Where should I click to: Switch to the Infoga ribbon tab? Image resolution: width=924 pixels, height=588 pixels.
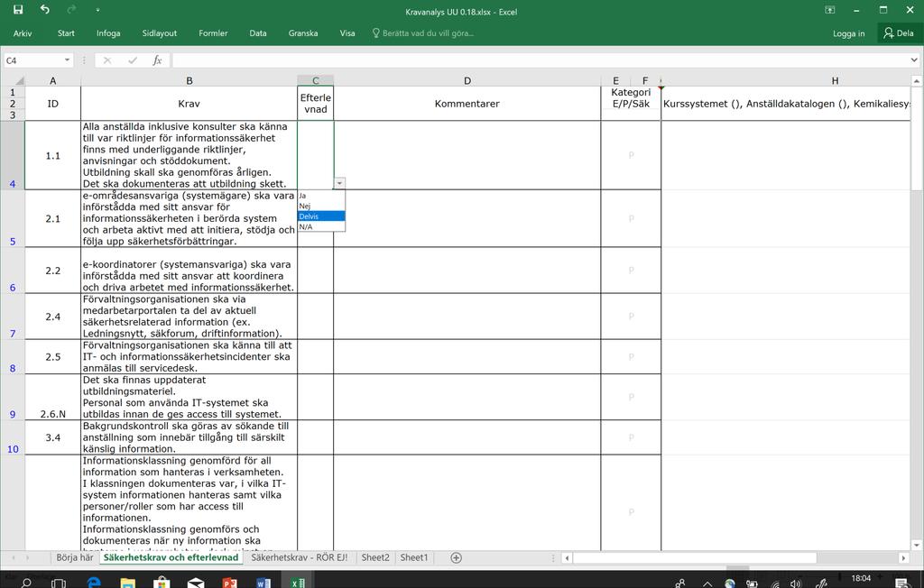point(108,33)
